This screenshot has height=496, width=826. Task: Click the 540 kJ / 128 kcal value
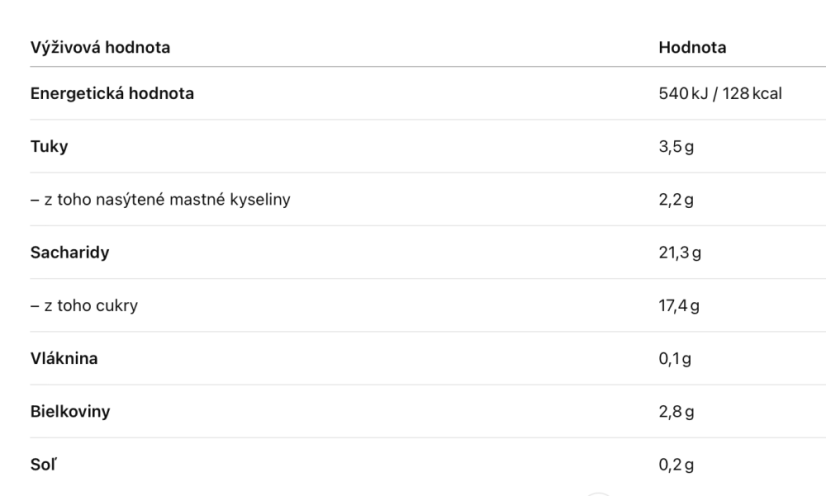point(720,93)
